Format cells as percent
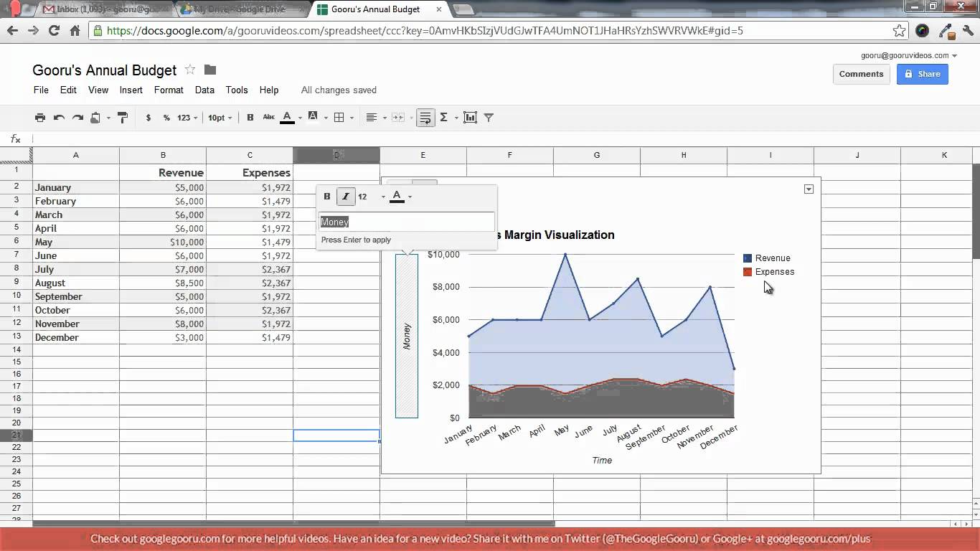This screenshot has width=980, height=551. [166, 118]
